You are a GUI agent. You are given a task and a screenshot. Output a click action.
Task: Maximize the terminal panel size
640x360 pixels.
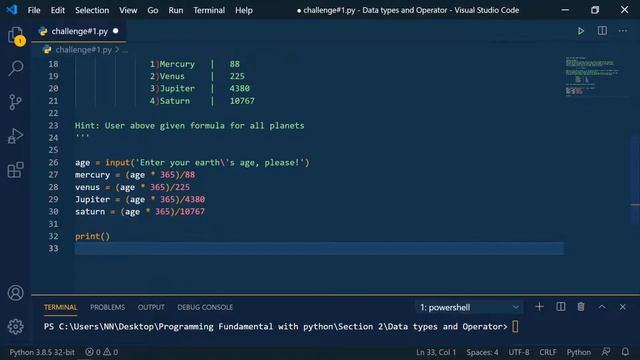(x=602, y=307)
